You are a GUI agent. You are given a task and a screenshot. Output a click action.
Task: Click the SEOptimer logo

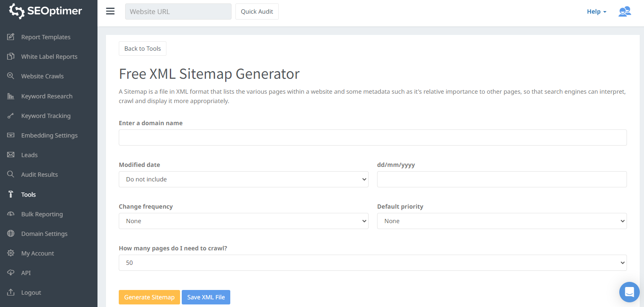click(x=46, y=11)
